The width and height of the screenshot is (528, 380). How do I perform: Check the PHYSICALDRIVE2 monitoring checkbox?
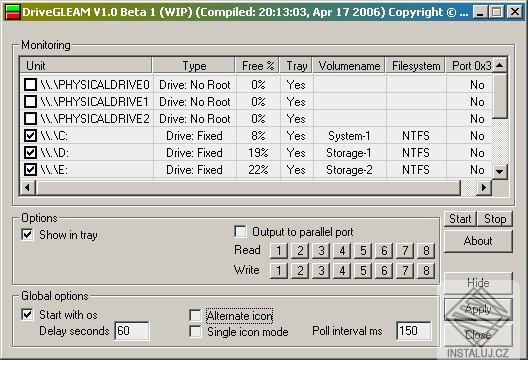(x=30, y=119)
